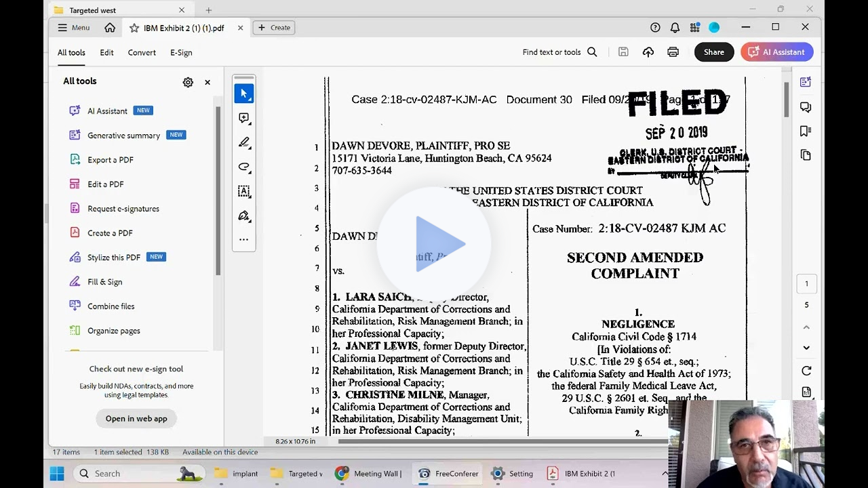Pick the freehand draw loop tool
Viewport: 868px width, 488px height.
(x=244, y=167)
